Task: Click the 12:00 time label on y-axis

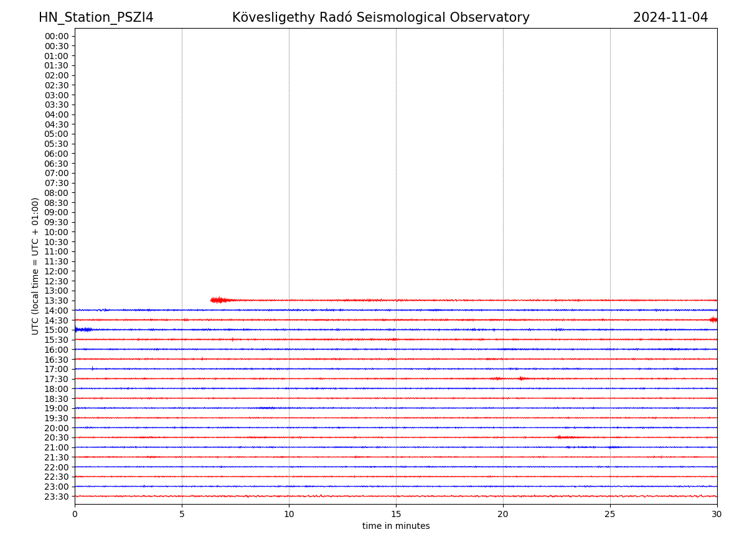Action: [57, 271]
